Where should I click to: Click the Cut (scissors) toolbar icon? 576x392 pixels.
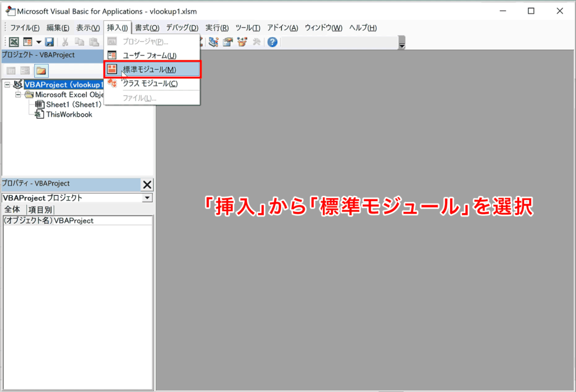tap(65, 42)
